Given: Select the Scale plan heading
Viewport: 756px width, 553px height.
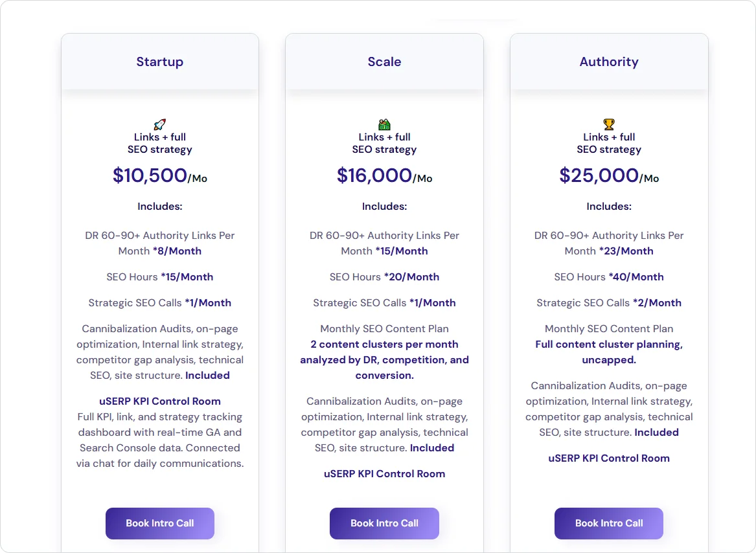Looking at the screenshot, I should pyautogui.click(x=384, y=62).
